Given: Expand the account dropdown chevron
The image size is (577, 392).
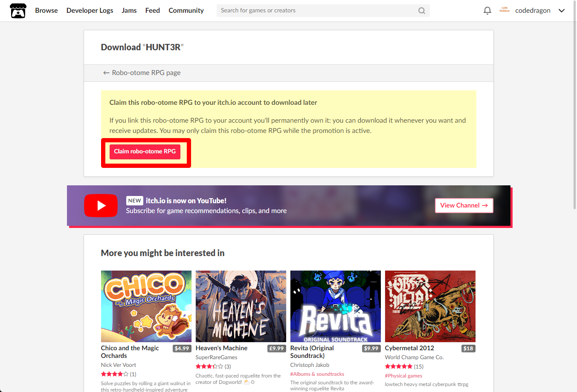Looking at the screenshot, I should point(562,11).
